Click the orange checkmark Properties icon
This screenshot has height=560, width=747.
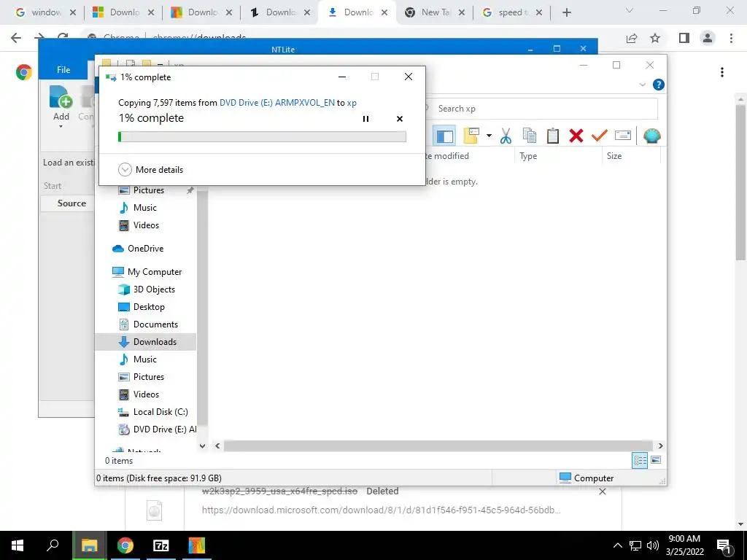600,136
